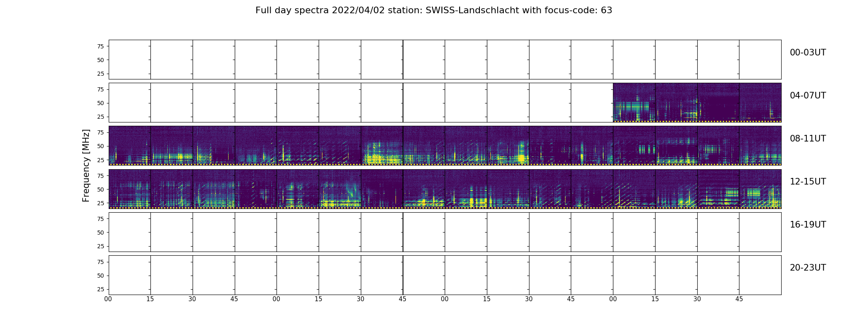The image size is (868, 331).
Task: Select the '50' tick of the 04-07UT row
Action: [x=100, y=103]
